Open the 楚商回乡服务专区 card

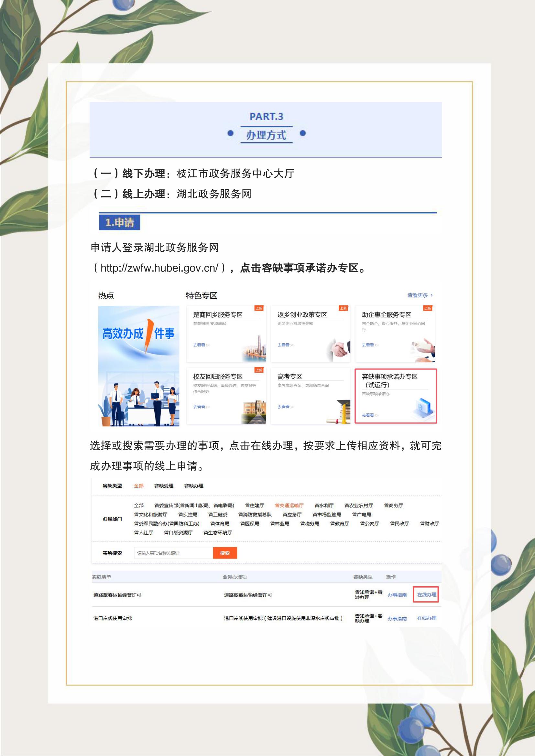(226, 334)
